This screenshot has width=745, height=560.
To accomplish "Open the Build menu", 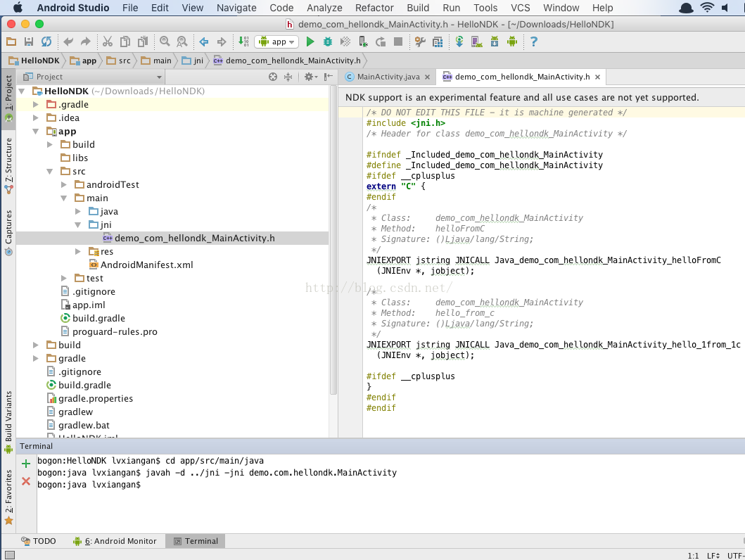I will click(418, 8).
